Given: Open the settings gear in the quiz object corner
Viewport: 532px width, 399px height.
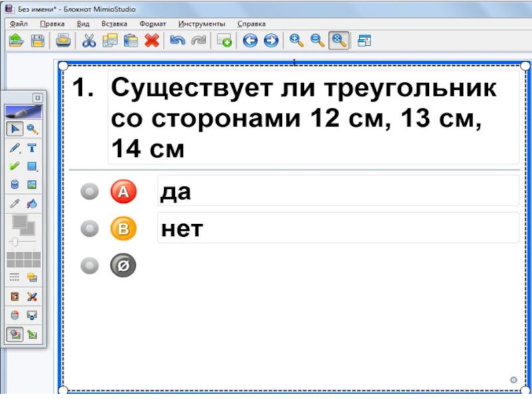Looking at the screenshot, I should [x=513, y=380].
